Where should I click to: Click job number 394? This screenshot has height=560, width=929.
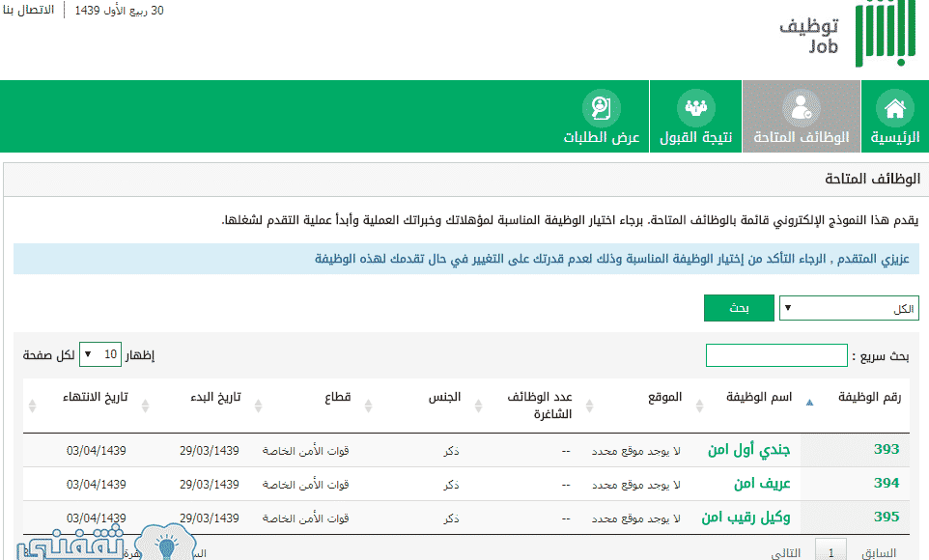tap(887, 483)
